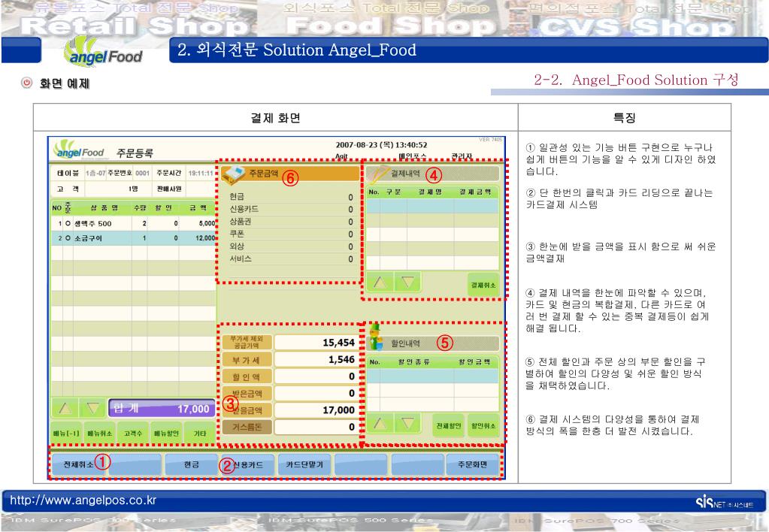
Task: Click the angel Food logo beside 주문등록
Action: pos(79,150)
